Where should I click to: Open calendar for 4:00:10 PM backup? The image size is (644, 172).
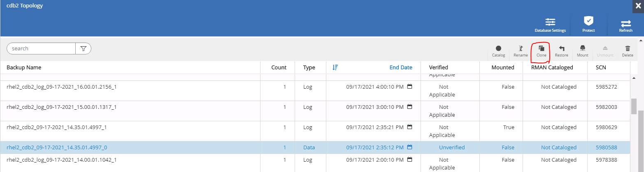coord(409,87)
